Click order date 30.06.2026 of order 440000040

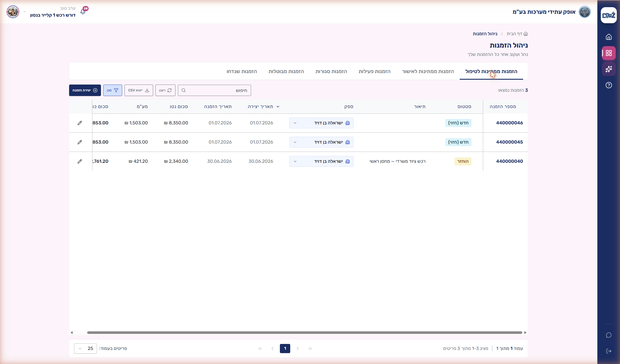point(219,161)
